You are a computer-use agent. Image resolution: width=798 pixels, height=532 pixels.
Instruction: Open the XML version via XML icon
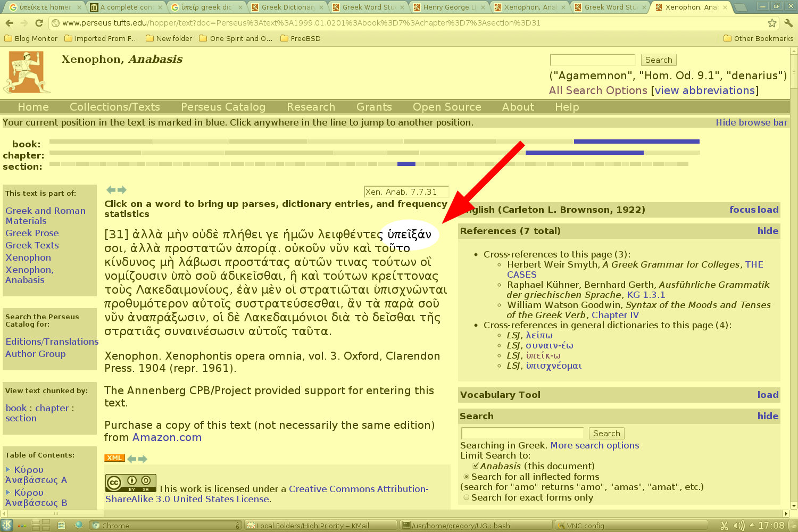coord(114,458)
